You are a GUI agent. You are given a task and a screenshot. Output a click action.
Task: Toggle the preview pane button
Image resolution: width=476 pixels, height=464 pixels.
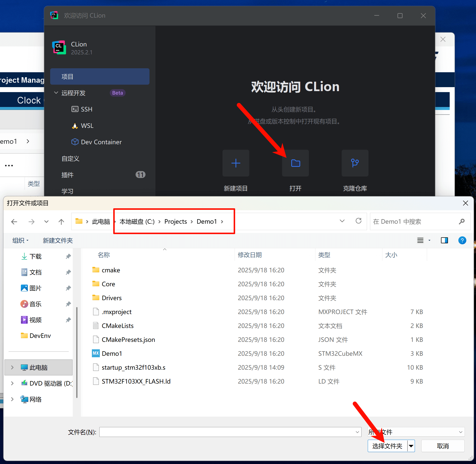tap(444, 240)
